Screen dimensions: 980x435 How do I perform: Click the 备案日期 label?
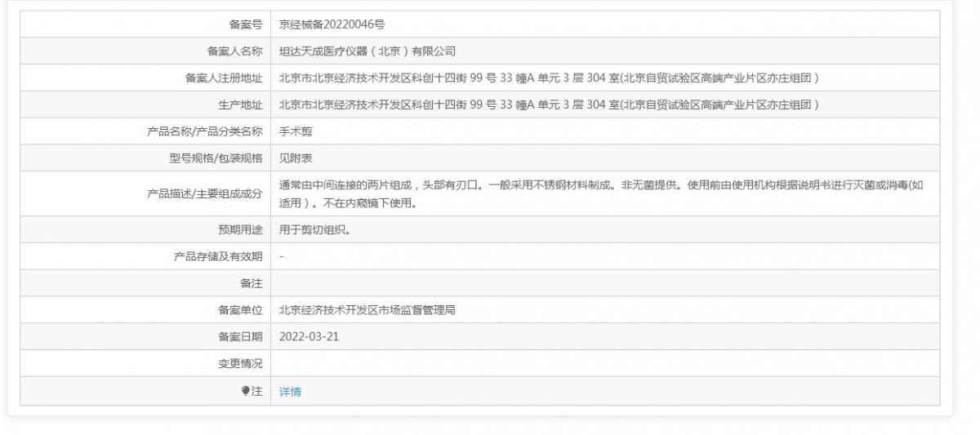[x=240, y=337]
